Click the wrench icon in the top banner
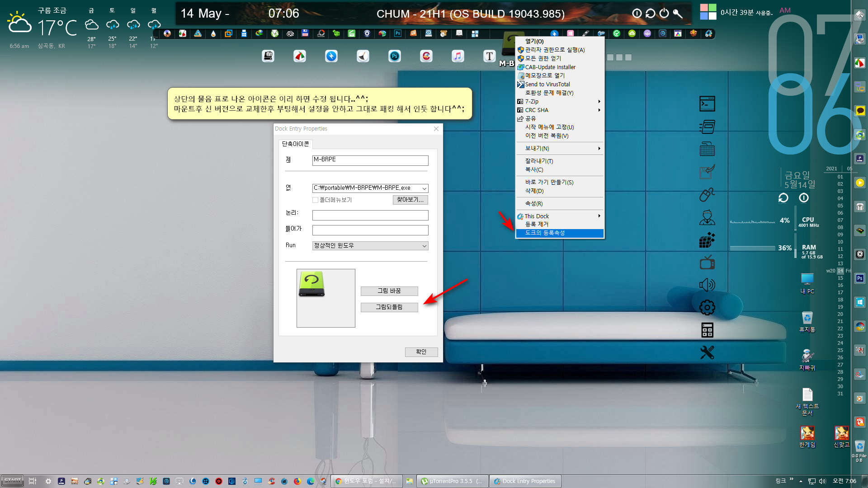Image resolution: width=868 pixels, height=488 pixels. coord(677,14)
